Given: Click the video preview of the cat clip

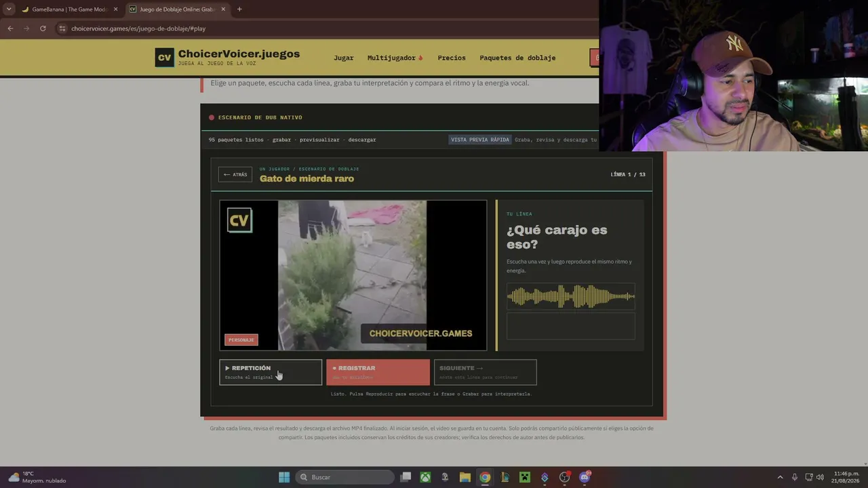Looking at the screenshot, I should click(353, 275).
